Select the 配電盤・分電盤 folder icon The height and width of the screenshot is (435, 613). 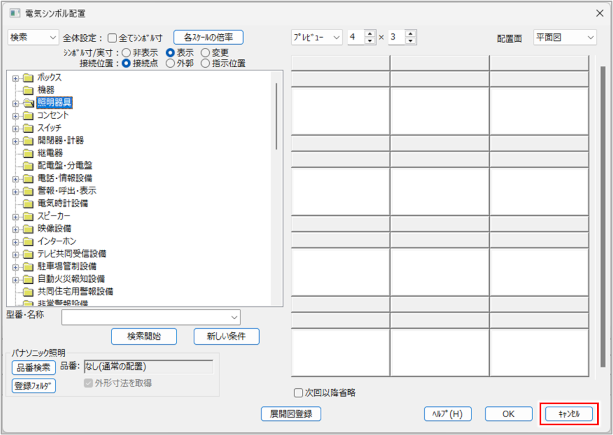pyautogui.click(x=28, y=165)
